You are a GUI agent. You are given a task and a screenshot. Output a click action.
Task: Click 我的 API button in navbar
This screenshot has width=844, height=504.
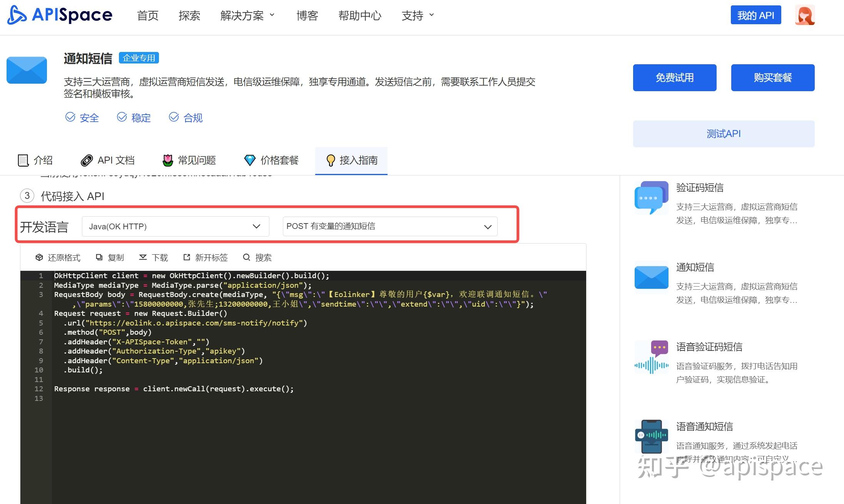[755, 15]
